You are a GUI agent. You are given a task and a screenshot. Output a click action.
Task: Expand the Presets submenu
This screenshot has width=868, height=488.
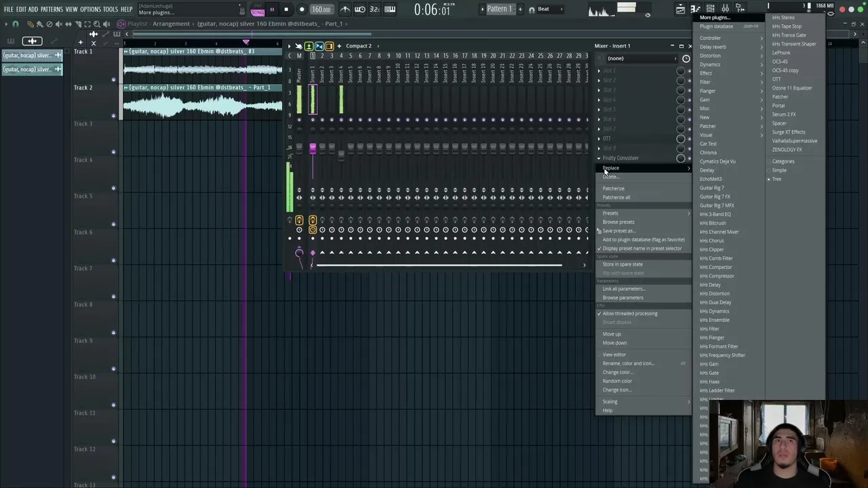[644, 213]
